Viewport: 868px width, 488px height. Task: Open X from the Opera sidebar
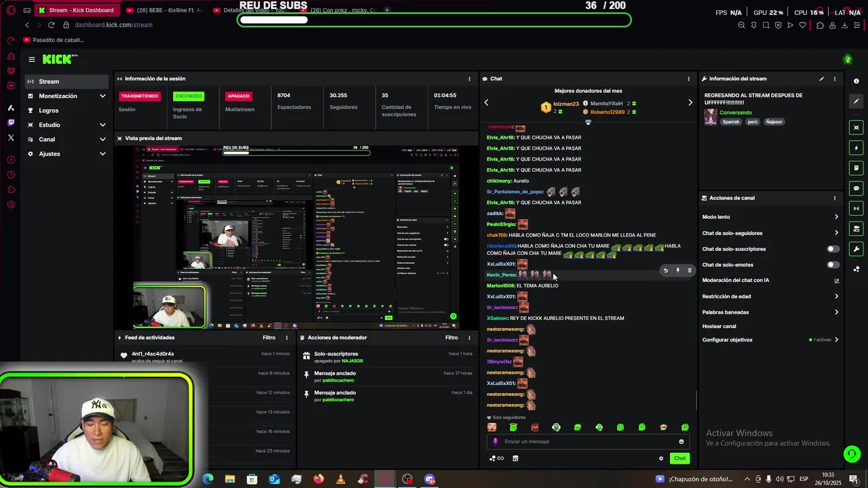(x=11, y=138)
